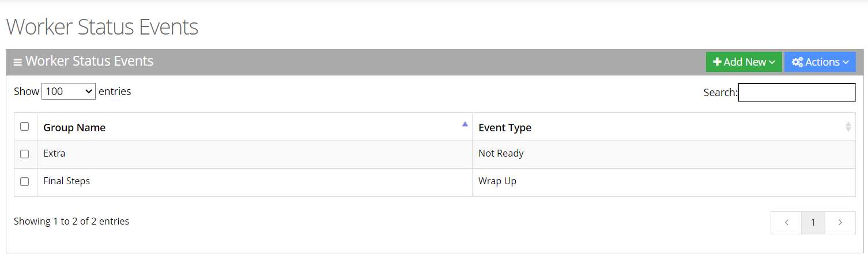Image resolution: width=868 pixels, height=266 pixels.
Task: Tick the select-all checkbox in the table header
Action: 25,127
